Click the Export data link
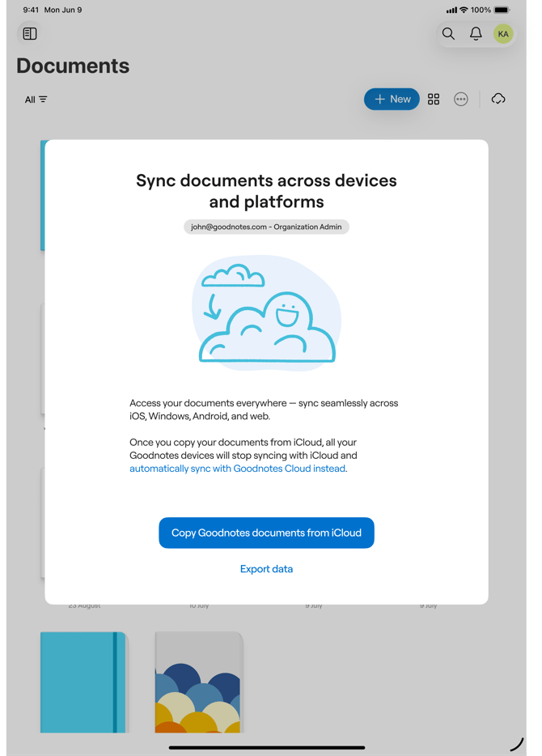This screenshot has width=542, height=756. pyautogui.click(x=266, y=569)
